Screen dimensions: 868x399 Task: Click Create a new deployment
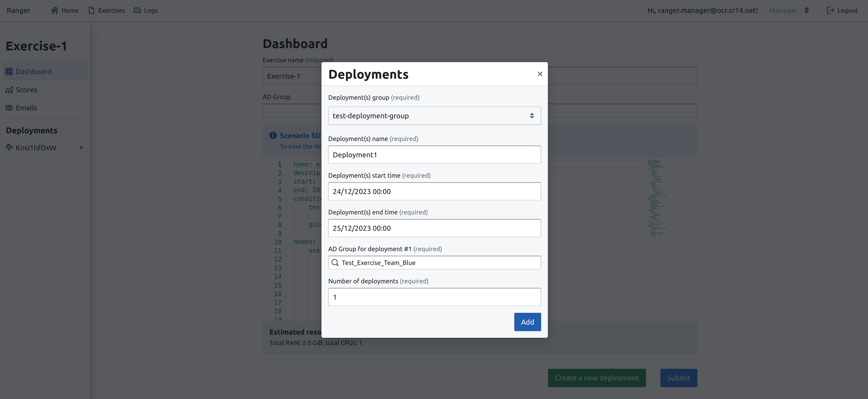(x=597, y=378)
